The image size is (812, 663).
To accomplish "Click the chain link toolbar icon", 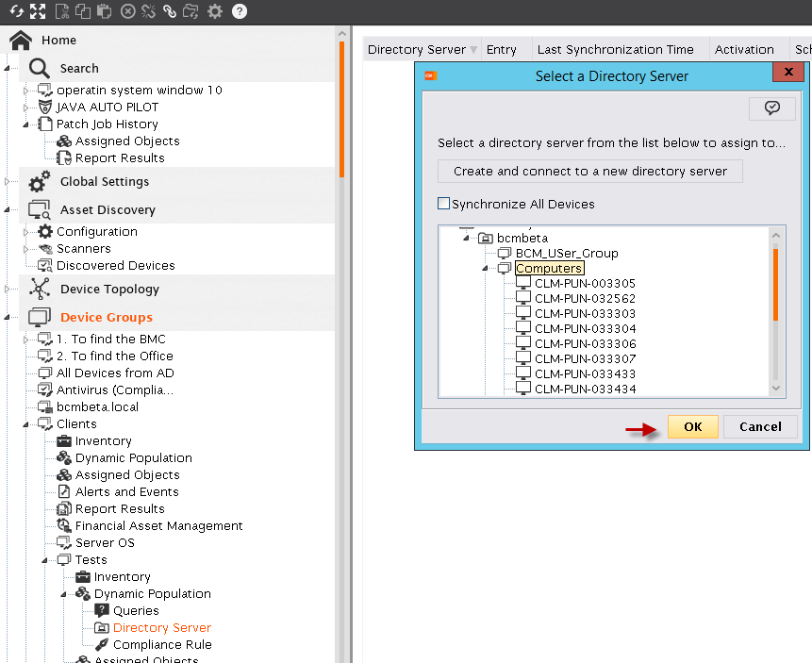I will click(170, 11).
